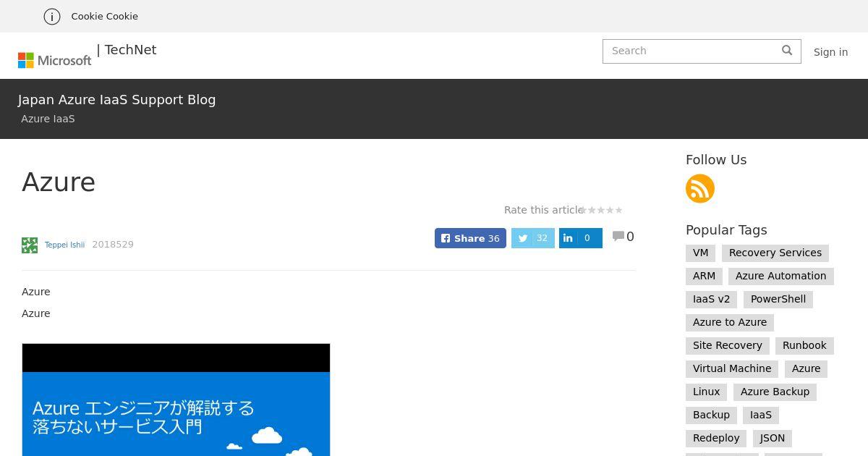Select the Azure tag
Screen dimensions: 868x456
click(806, 368)
